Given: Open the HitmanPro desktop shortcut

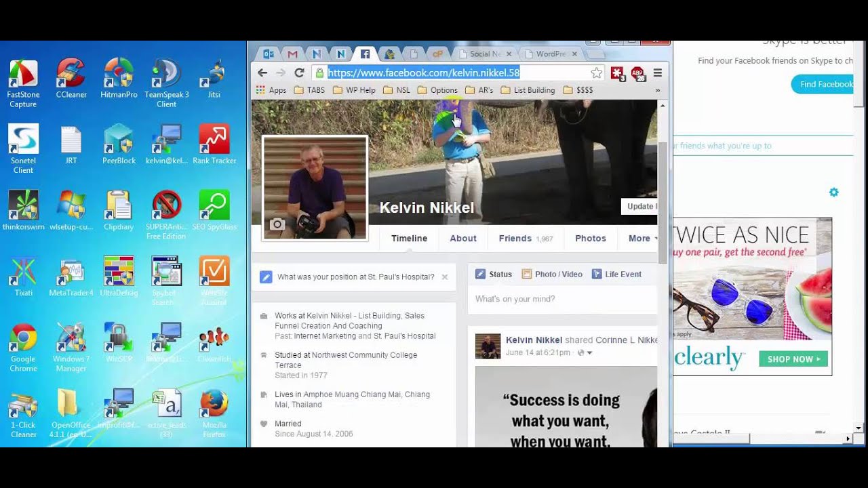Looking at the screenshot, I should click(x=119, y=79).
